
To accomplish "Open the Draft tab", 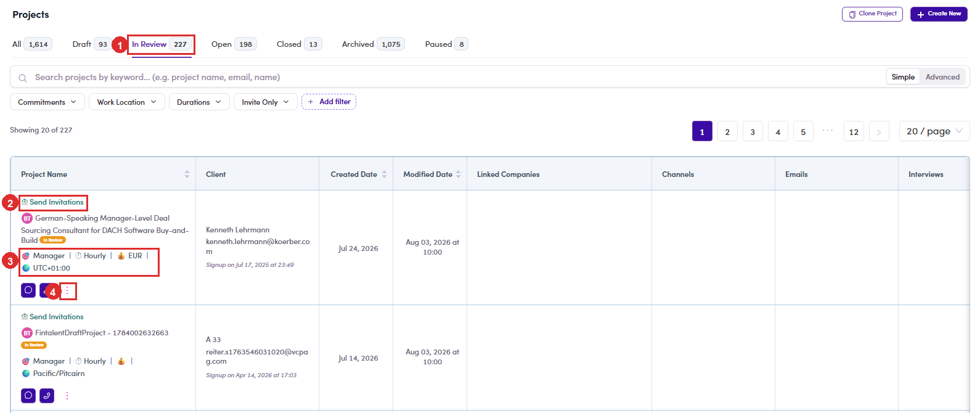I will point(92,44).
